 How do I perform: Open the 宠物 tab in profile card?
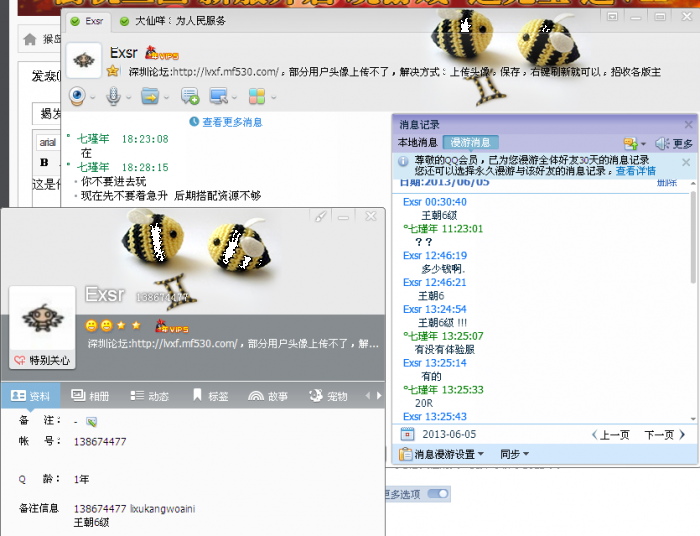point(328,396)
